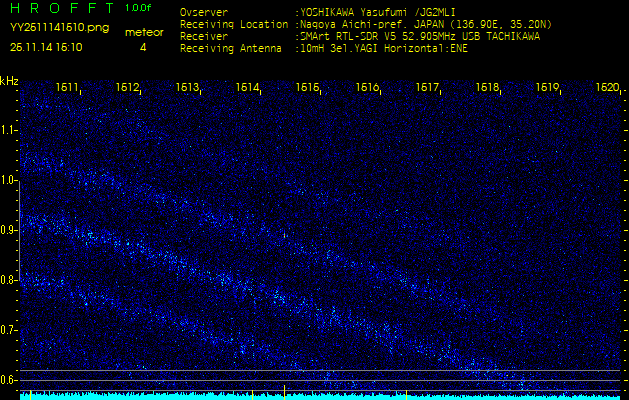The image size is (629, 400).
Task: Click the Ovserver field label
Action: coord(204,12)
